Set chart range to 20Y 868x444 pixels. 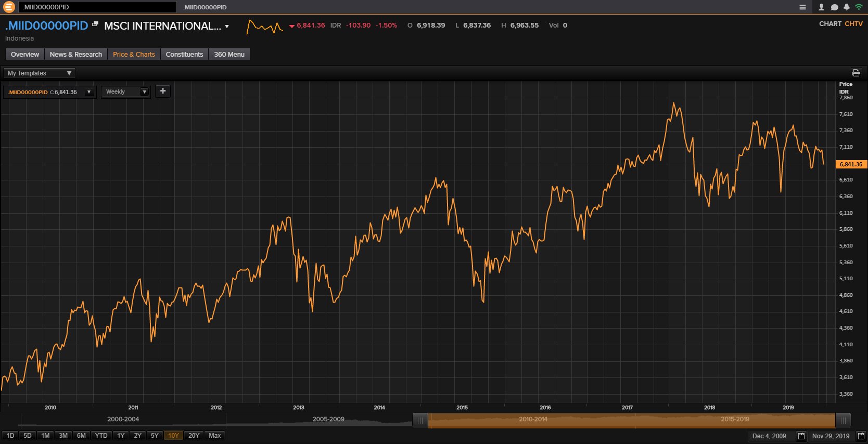[194, 436]
